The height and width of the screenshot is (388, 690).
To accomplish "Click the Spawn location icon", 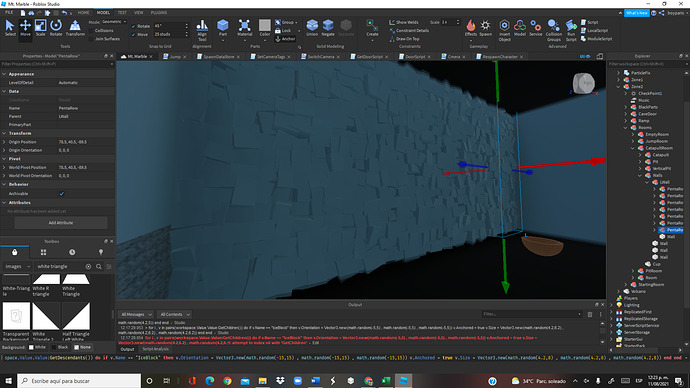I will [x=485, y=28].
